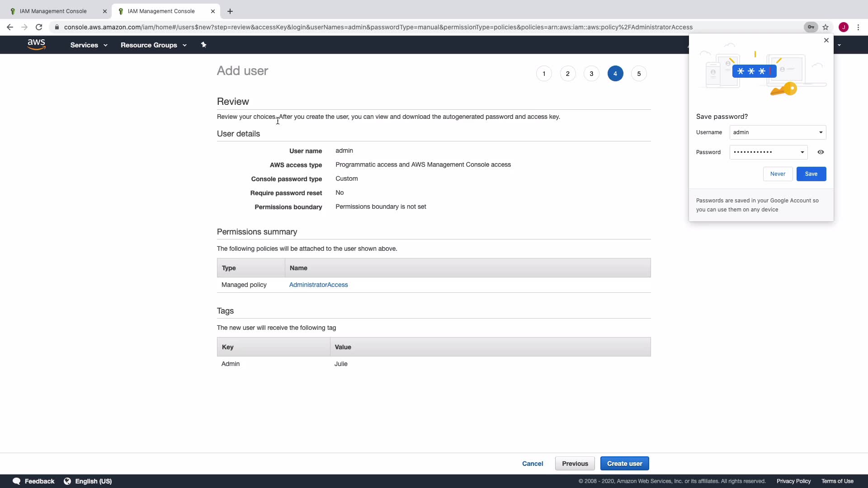Dismiss the Save password popup

[x=826, y=40]
